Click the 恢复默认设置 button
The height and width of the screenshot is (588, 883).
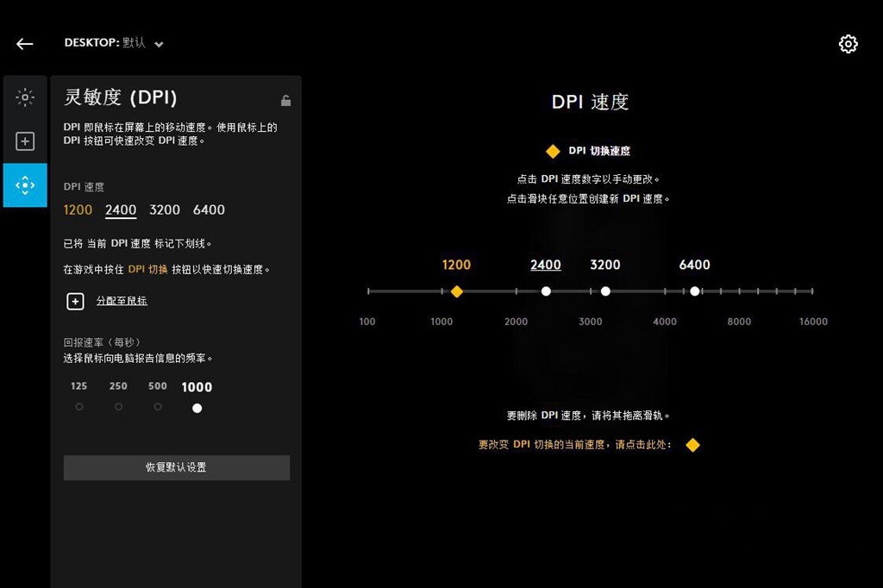click(x=176, y=467)
